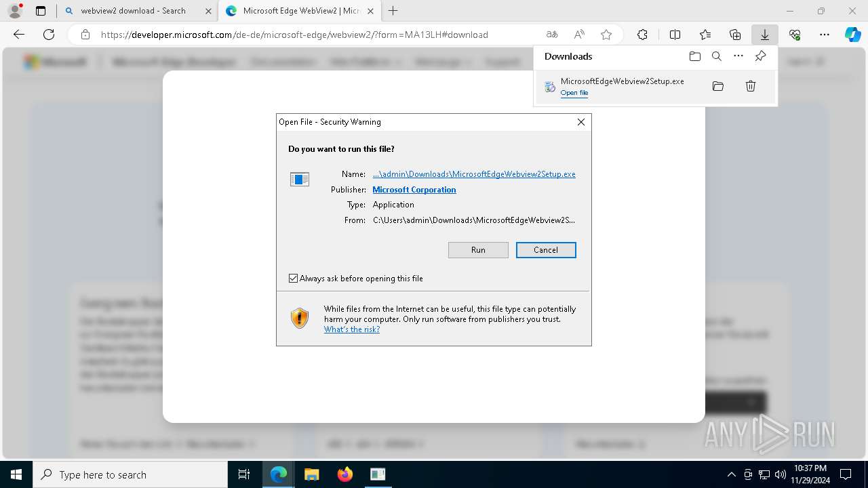This screenshot has width=868, height=488.
Task: Start Read aloud from address bar
Action: (x=579, y=35)
